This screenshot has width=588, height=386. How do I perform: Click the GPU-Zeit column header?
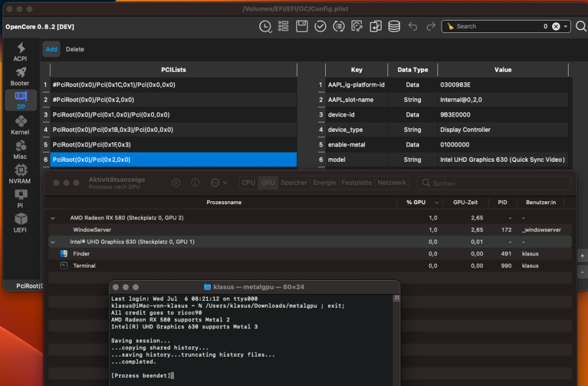[465, 202]
